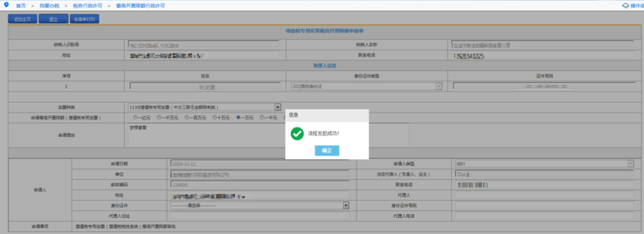Click the 流程发起成功! message text
The width and height of the screenshot is (644, 234).
[323, 134]
